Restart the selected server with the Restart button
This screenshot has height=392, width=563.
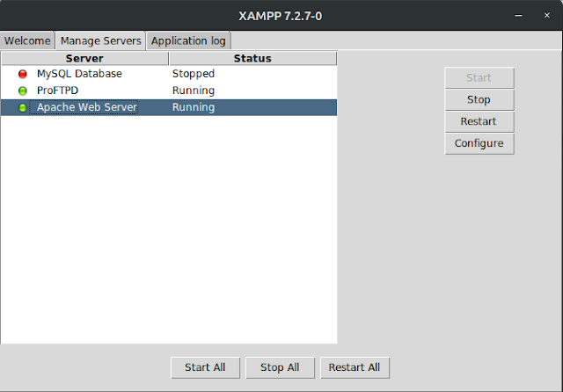tap(479, 121)
